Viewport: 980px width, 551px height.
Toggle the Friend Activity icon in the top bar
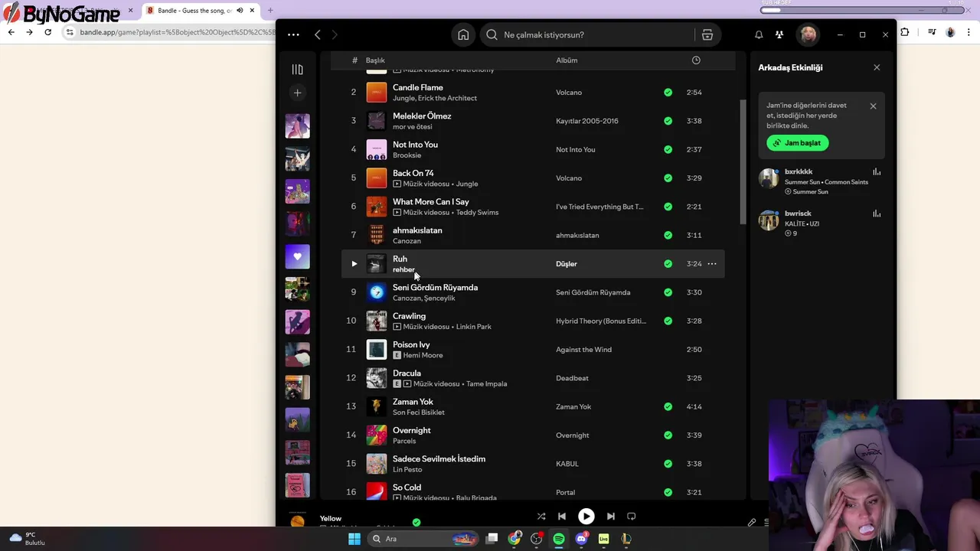(x=779, y=34)
